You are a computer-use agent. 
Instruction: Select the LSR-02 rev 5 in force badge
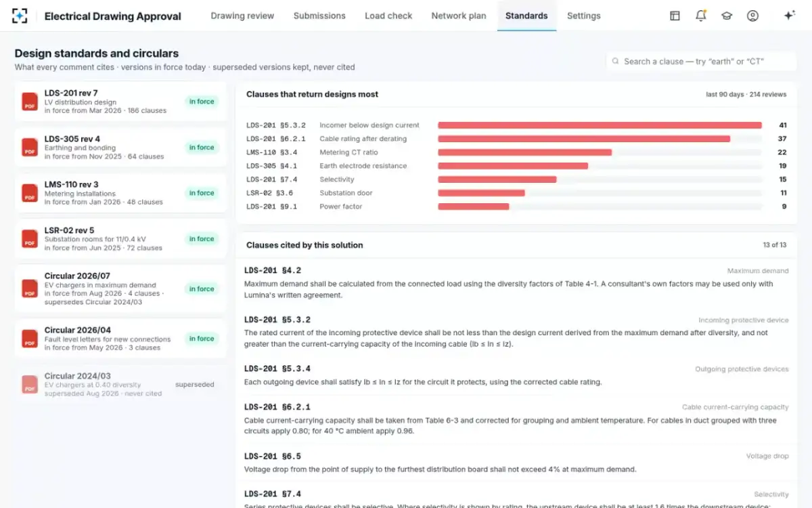pos(202,239)
